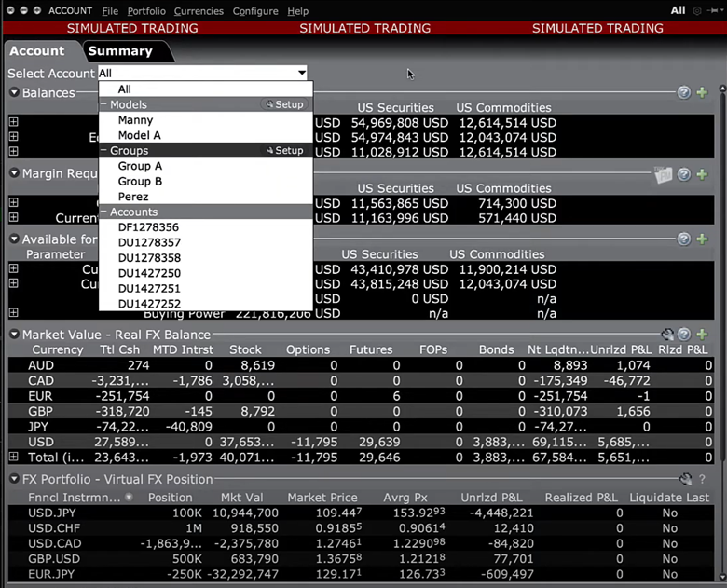Click the green plus icon in Balances section
Image resolution: width=727 pixels, height=588 pixels.
[x=702, y=93]
